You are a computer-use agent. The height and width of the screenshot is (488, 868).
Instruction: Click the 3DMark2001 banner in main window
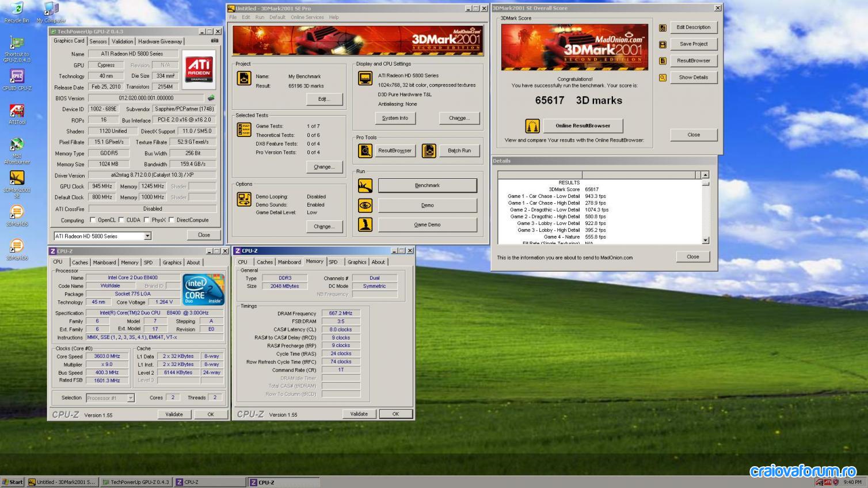(358, 40)
